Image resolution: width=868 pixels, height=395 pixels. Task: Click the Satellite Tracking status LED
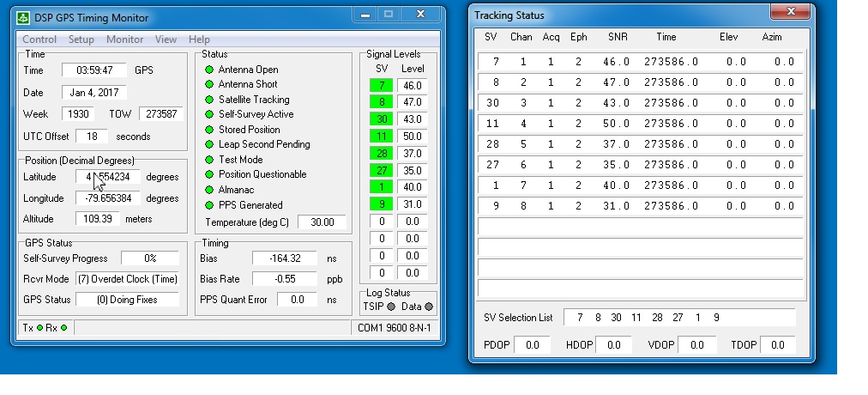point(209,100)
